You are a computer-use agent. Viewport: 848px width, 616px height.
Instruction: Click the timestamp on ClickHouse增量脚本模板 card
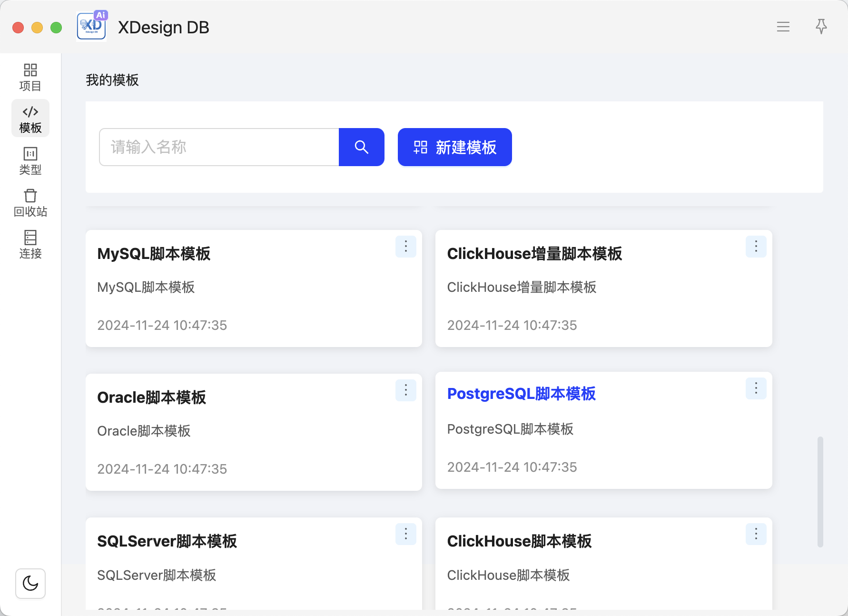[x=512, y=325]
